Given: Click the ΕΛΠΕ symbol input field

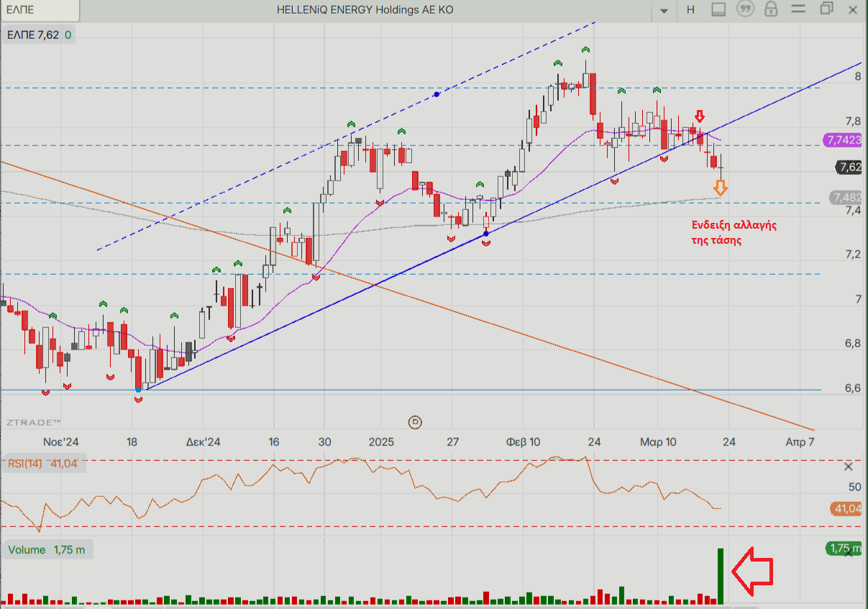Looking at the screenshot, I should (x=40, y=10).
